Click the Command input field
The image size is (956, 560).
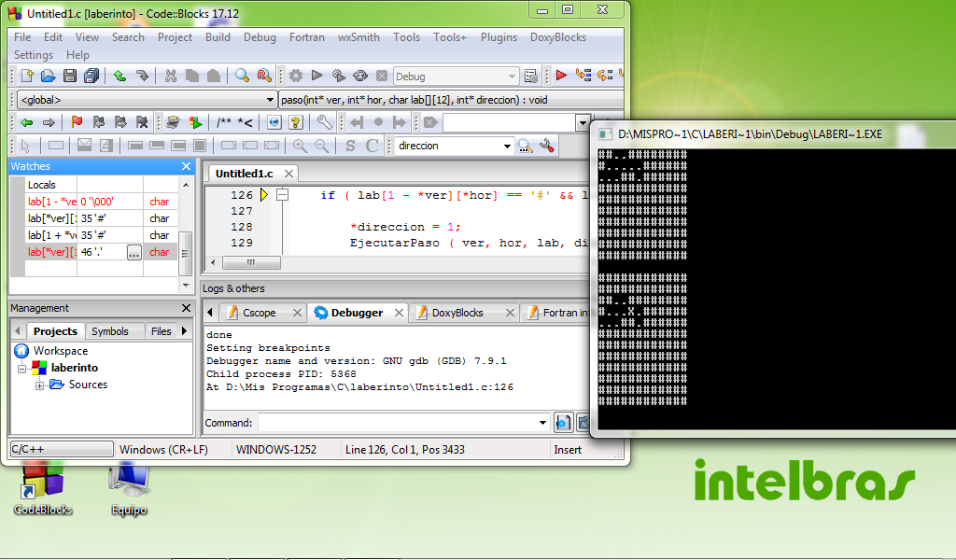(398, 422)
